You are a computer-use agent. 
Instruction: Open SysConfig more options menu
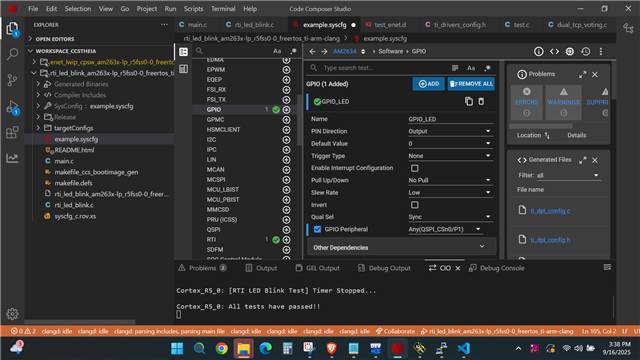(601, 51)
